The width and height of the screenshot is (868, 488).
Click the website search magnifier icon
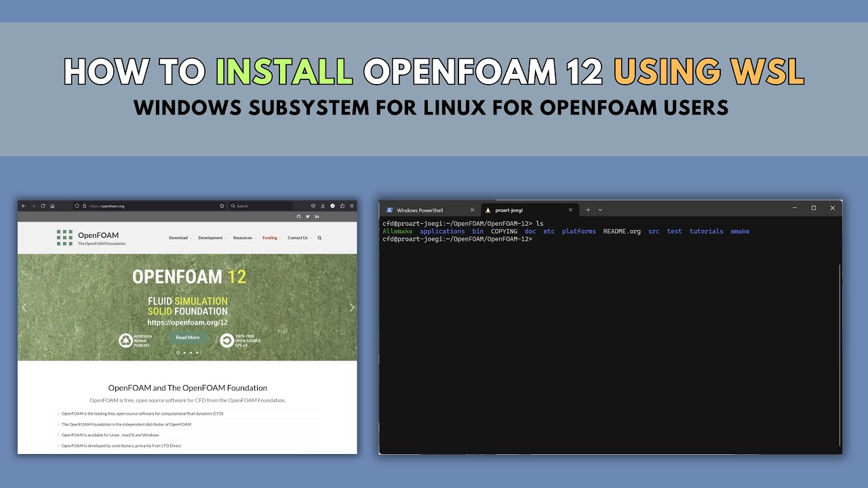click(x=319, y=238)
